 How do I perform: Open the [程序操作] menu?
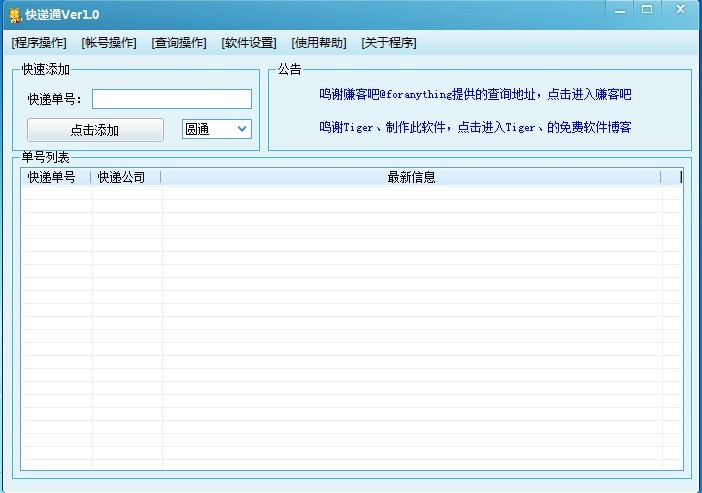(x=39, y=43)
